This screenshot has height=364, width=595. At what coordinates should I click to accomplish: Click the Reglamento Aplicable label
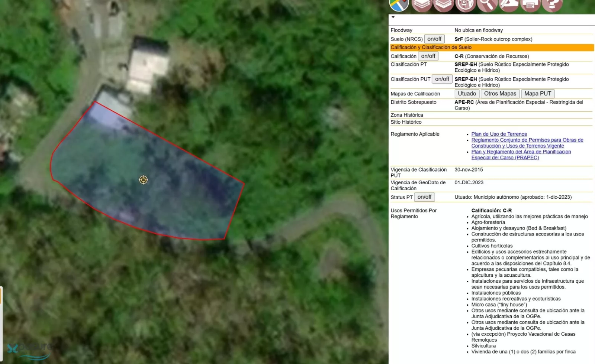pyautogui.click(x=415, y=134)
